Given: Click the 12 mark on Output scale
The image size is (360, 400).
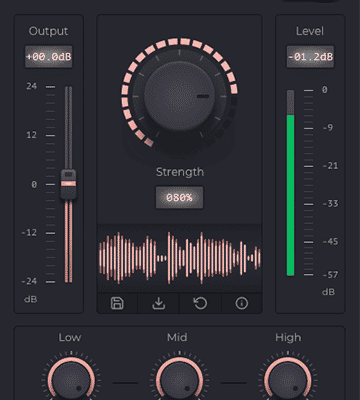Looking at the screenshot, I should click(x=31, y=135).
